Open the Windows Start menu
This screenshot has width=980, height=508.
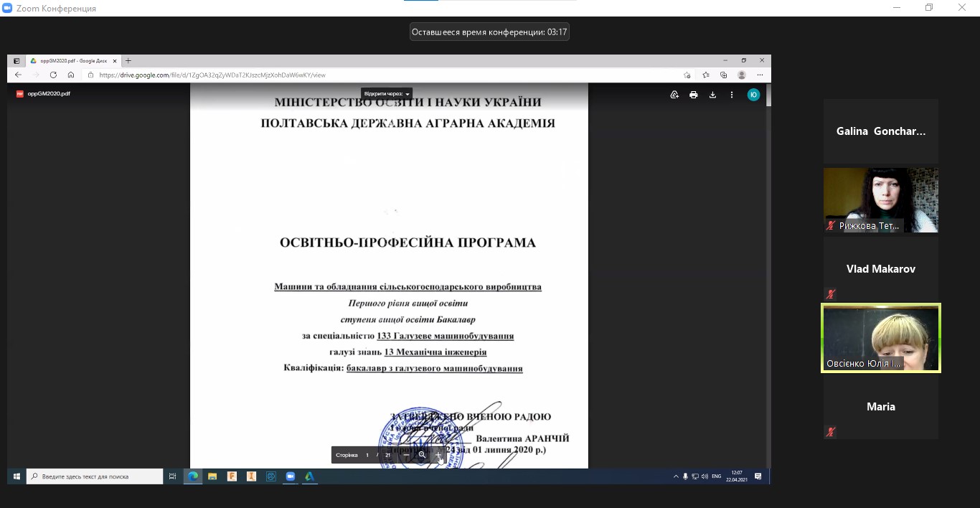tap(17, 476)
